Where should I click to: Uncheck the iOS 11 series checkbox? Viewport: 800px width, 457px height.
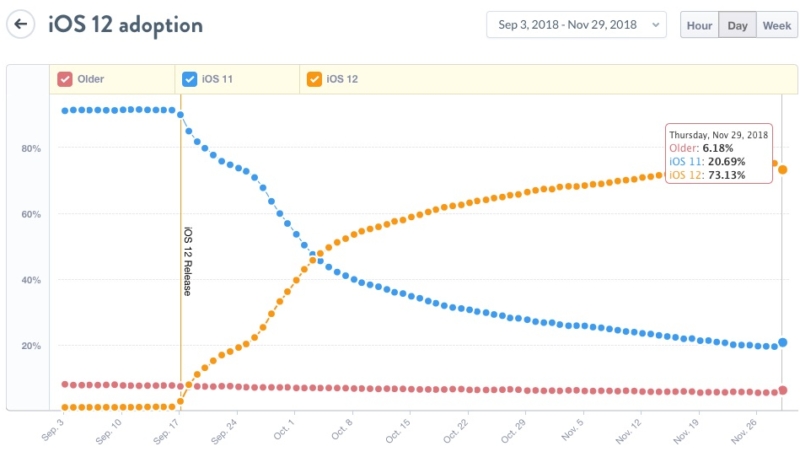[x=189, y=79]
